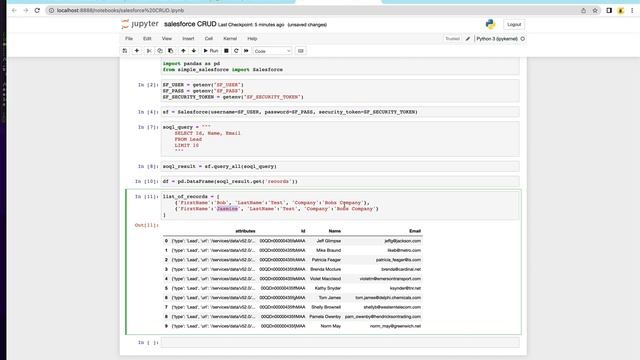The width and height of the screenshot is (640, 360).
Task: Click the share icon in the address bar
Action: pyautogui.click(x=583, y=11)
